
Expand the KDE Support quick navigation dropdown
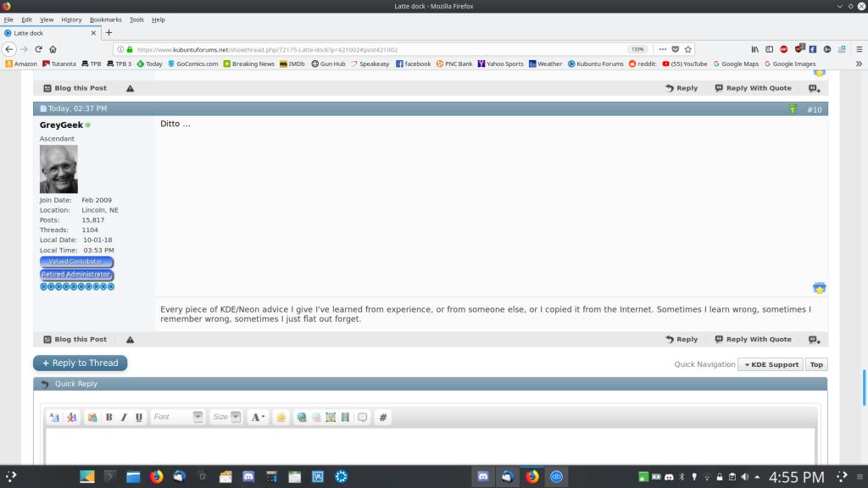pyautogui.click(x=771, y=364)
